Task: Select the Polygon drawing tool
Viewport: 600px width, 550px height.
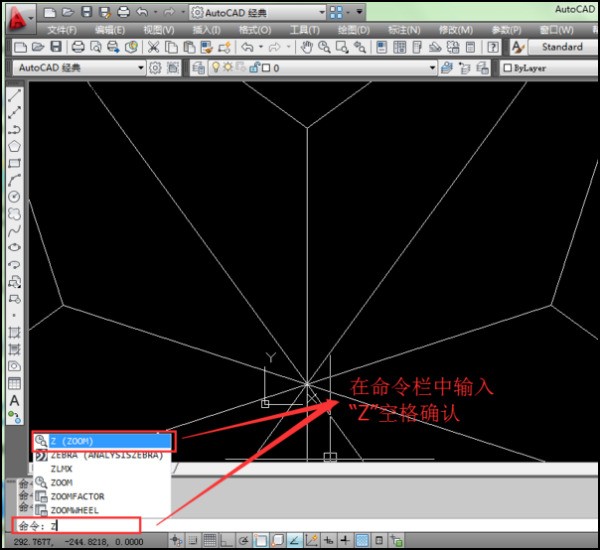Action: pos(14,146)
